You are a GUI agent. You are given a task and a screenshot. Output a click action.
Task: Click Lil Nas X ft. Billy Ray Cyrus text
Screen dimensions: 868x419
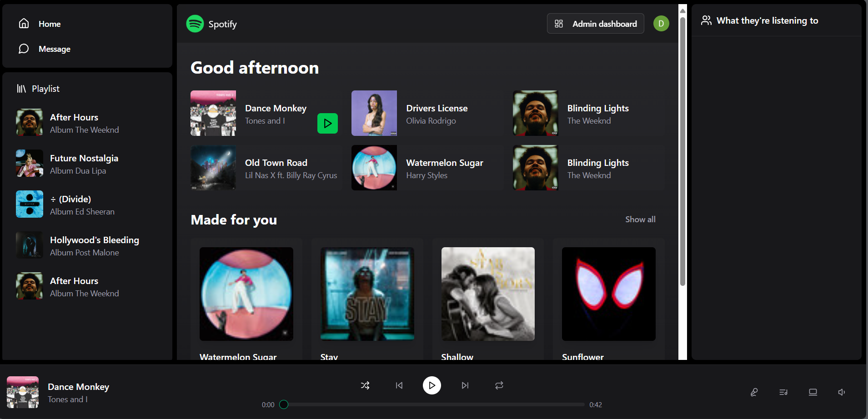(x=291, y=175)
